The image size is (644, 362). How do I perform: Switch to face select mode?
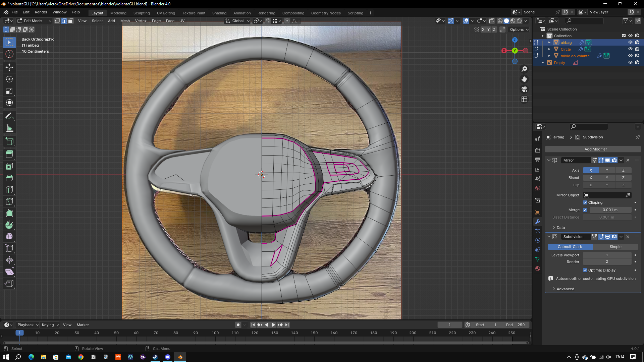coord(71,21)
